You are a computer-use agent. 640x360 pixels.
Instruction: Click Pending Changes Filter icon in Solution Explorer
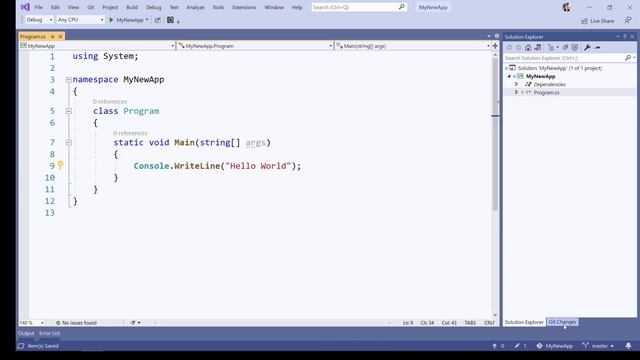[552, 47]
